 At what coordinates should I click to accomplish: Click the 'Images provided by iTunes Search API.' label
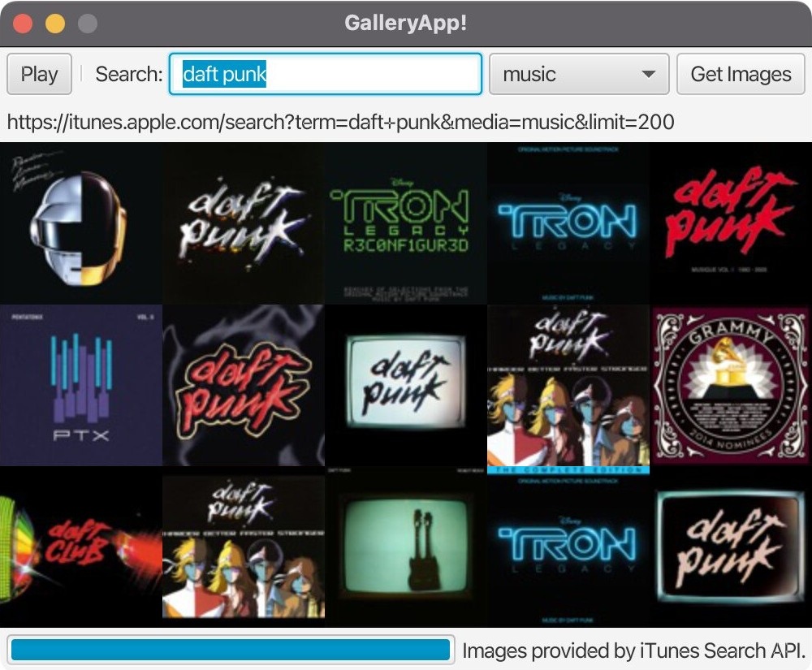[633, 651]
